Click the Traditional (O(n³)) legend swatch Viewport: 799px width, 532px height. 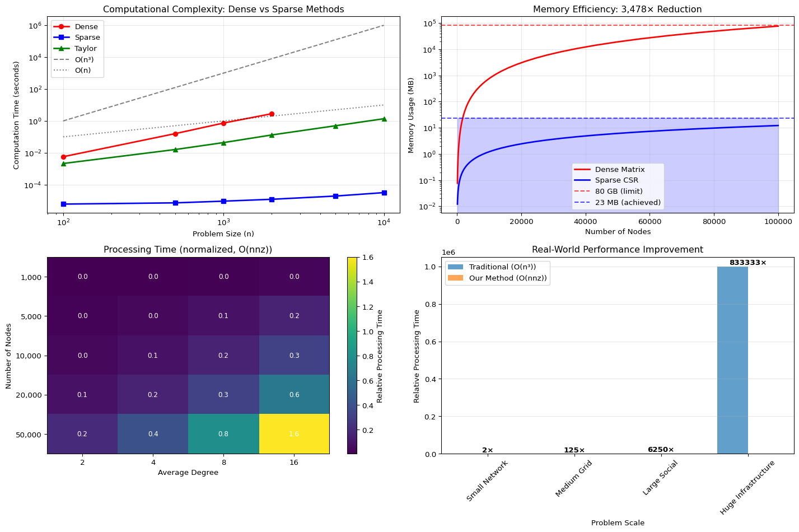[x=456, y=267]
